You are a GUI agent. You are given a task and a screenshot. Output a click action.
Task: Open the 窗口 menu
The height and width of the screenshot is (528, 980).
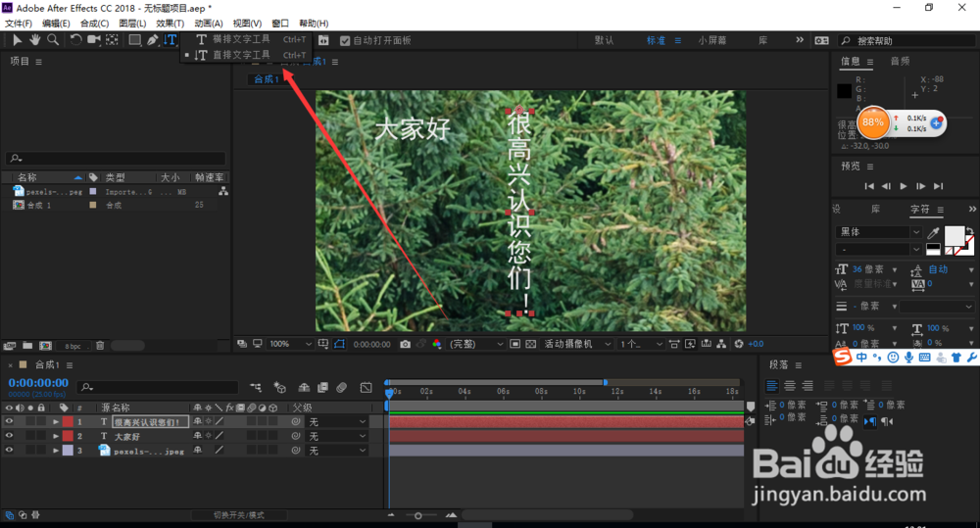[280, 24]
